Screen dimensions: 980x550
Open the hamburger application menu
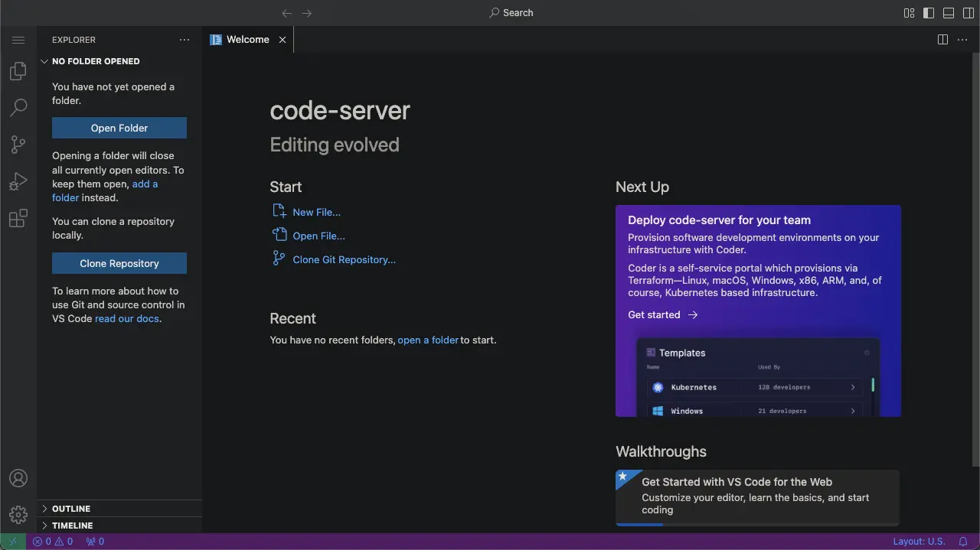[x=18, y=39]
